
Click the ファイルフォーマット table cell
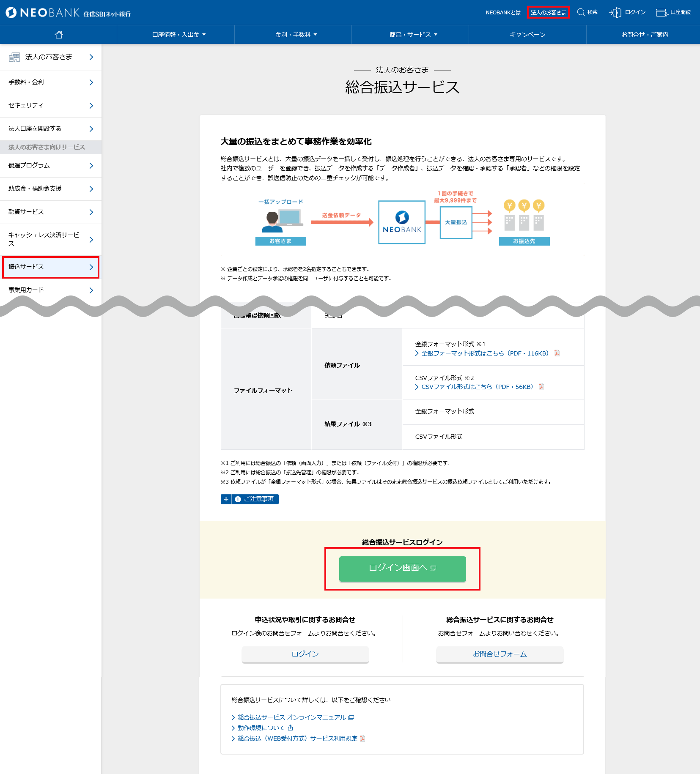[x=266, y=389]
